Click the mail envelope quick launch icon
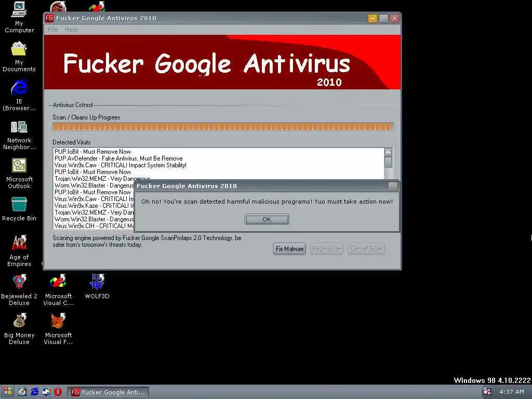 click(x=46, y=392)
